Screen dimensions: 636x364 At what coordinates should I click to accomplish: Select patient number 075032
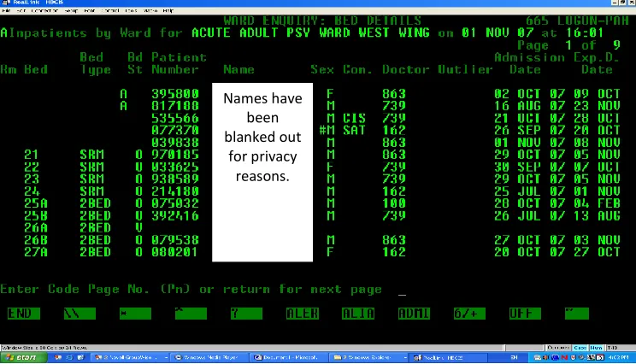click(175, 203)
